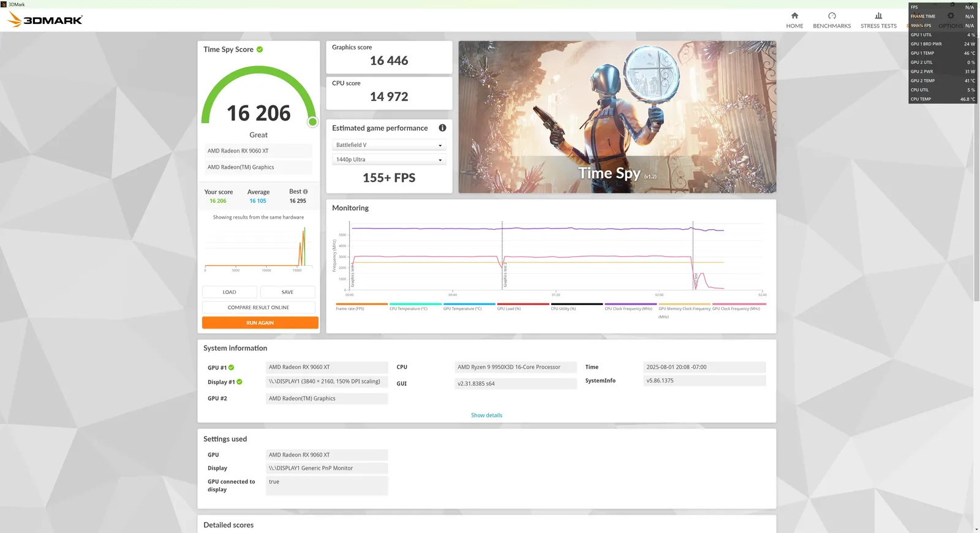
Task: Expand system info with Show details
Action: point(486,415)
